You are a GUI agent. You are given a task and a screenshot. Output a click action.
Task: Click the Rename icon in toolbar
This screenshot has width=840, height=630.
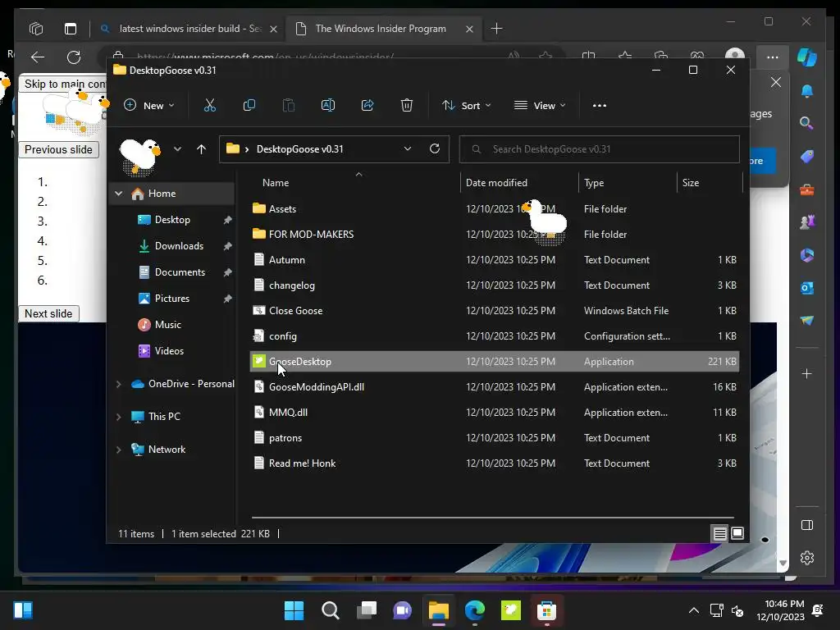[x=328, y=106]
